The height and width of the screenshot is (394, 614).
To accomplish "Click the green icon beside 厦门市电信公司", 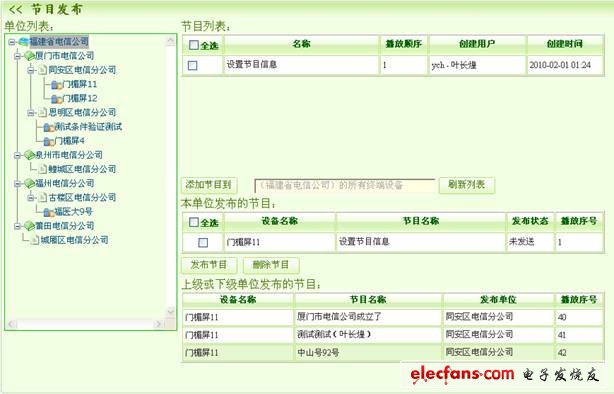I will pos(29,56).
